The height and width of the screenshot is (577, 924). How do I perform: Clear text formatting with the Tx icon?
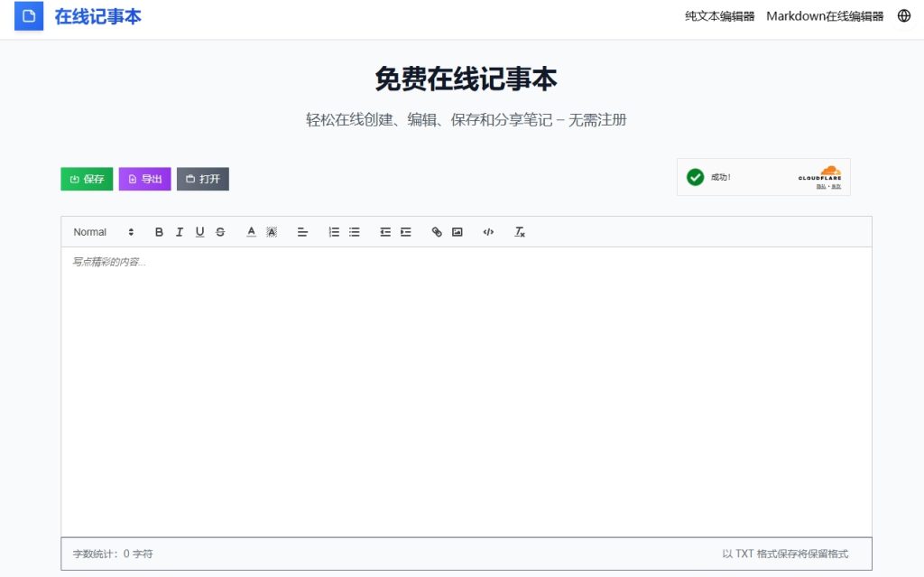(x=519, y=232)
